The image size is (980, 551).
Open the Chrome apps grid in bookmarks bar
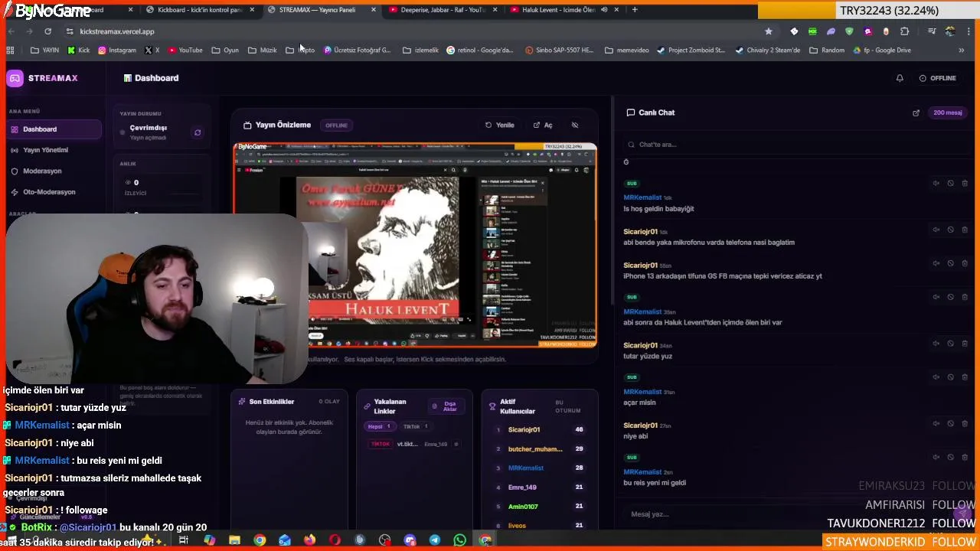(10, 51)
